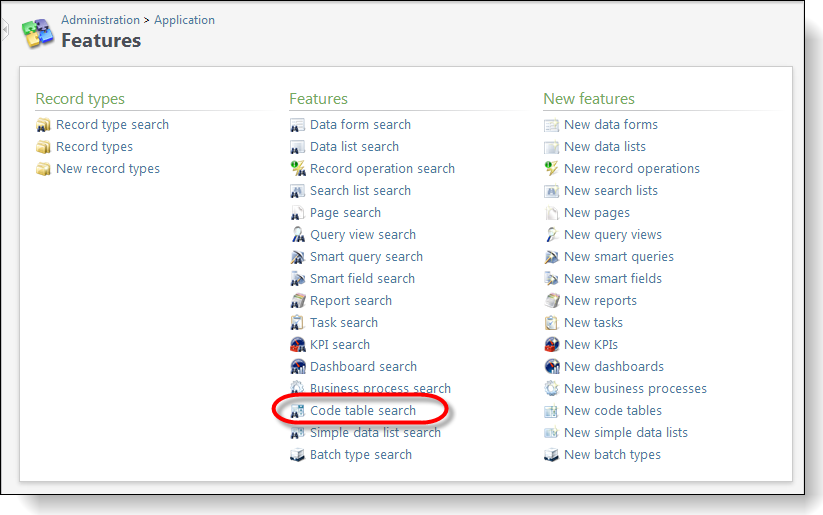The image size is (823, 515).
Task: Open Application in the breadcrumb
Action: (184, 20)
